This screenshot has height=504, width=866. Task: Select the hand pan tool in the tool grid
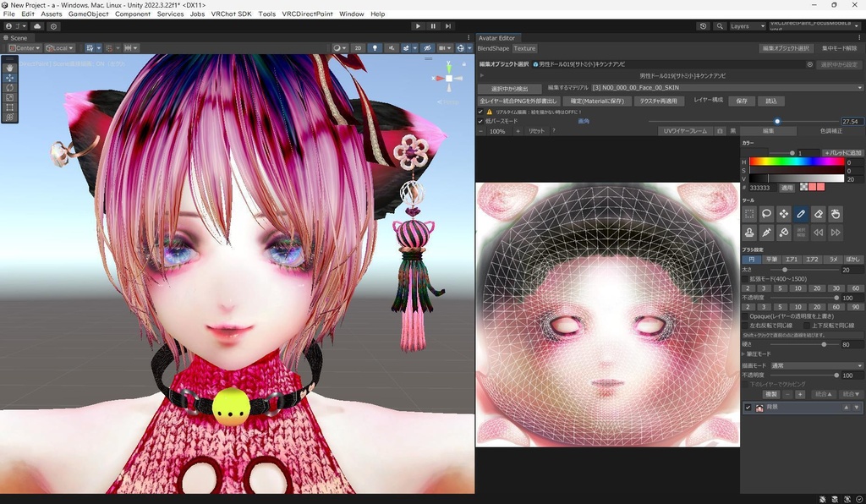(x=836, y=214)
